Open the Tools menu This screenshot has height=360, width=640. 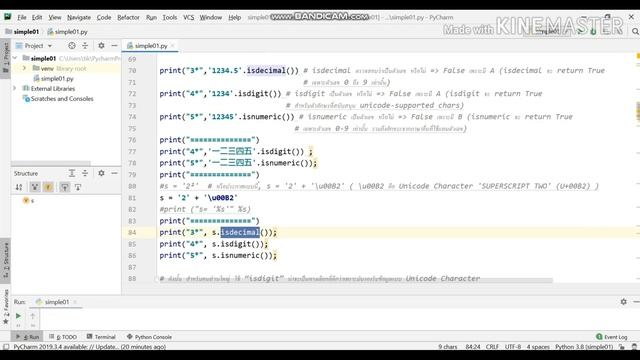pyautogui.click(x=170, y=18)
